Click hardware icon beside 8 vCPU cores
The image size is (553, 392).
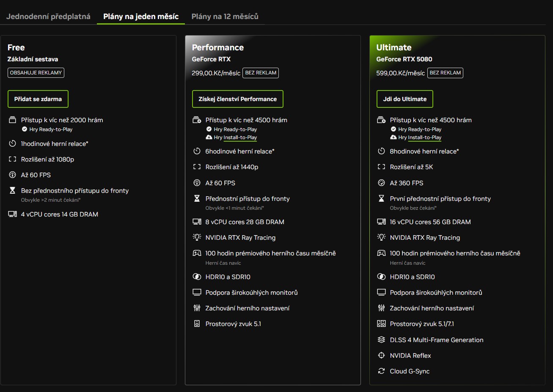(197, 222)
